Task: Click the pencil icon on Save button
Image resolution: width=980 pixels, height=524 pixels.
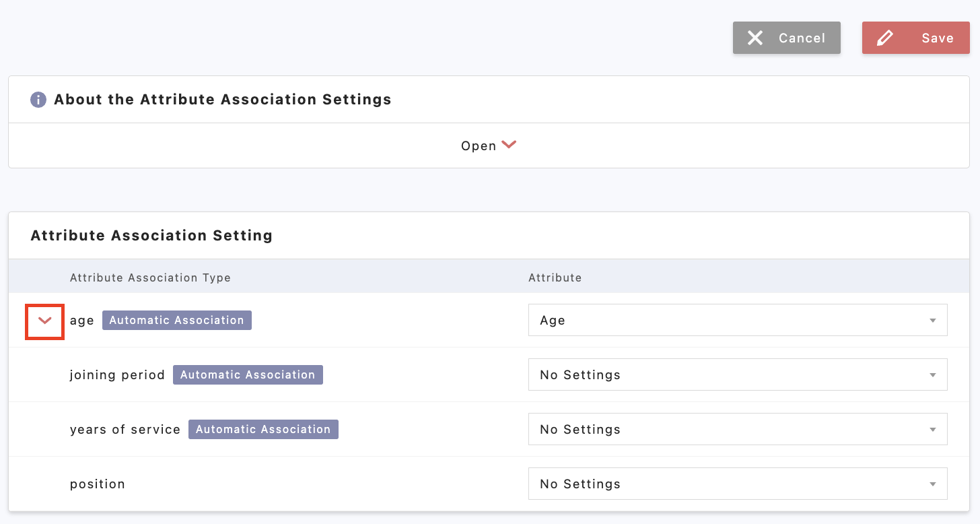Action: tap(885, 38)
